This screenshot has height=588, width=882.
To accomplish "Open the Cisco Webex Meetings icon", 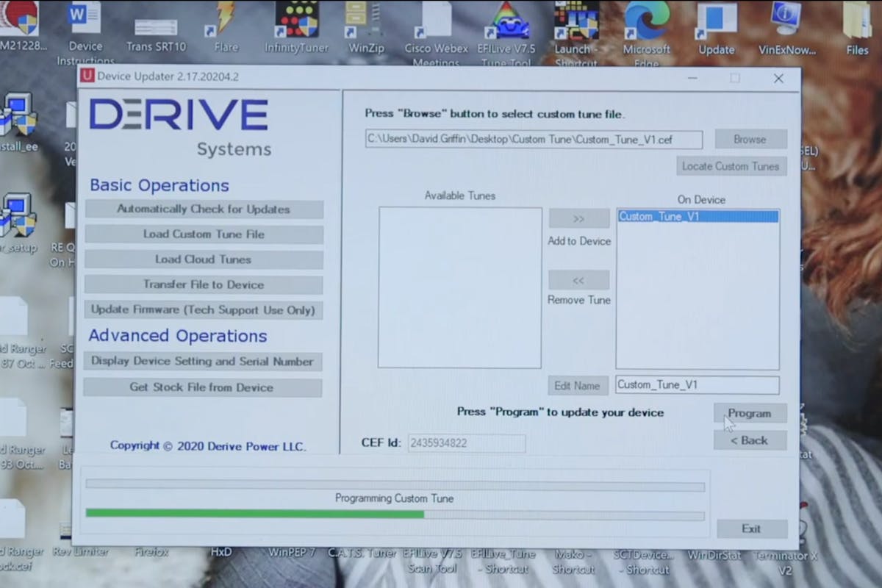I will point(436,24).
